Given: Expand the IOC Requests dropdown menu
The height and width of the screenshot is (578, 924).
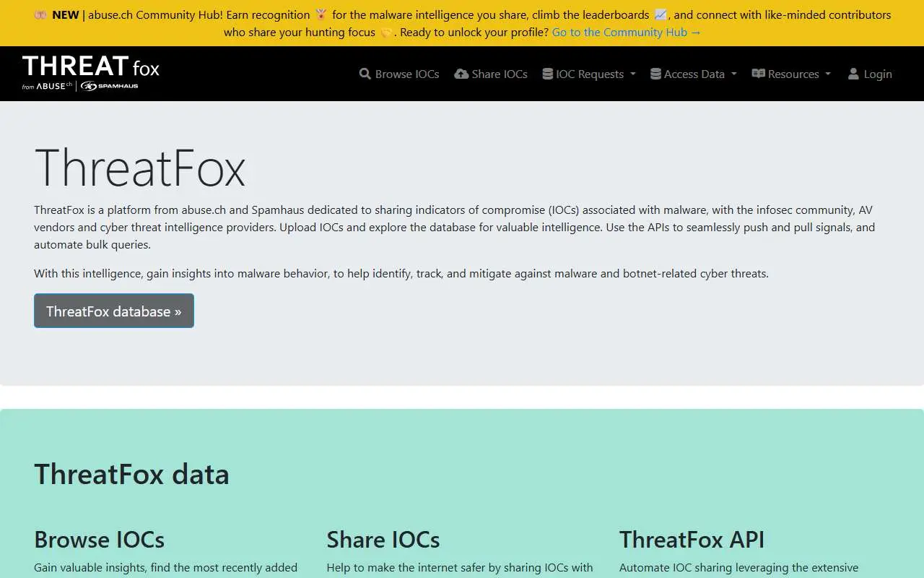Looking at the screenshot, I should [x=589, y=74].
